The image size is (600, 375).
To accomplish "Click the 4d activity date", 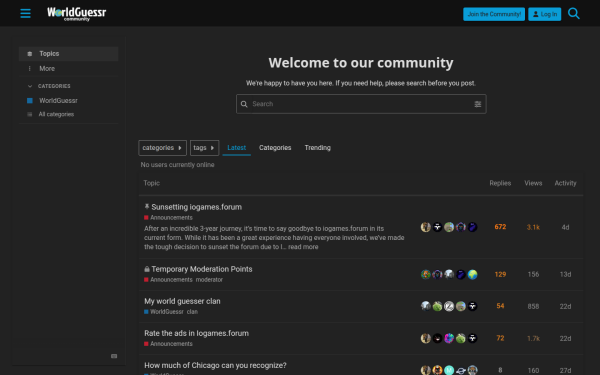I will coord(565,227).
